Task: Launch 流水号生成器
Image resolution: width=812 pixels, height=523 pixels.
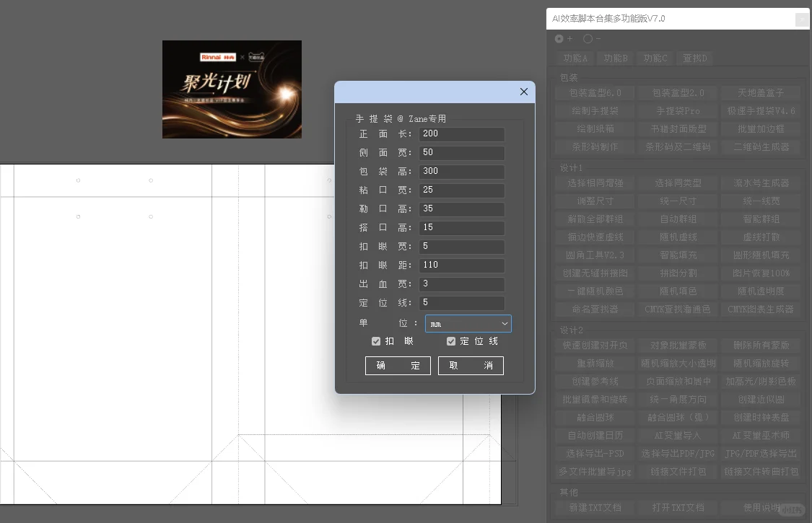Action: [x=761, y=183]
